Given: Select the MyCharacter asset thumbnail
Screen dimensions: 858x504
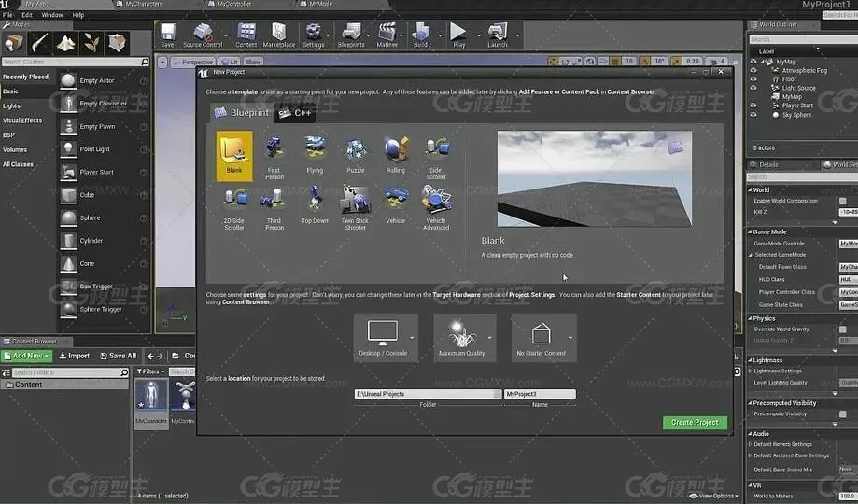Looking at the screenshot, I should [x=151, y=402].
